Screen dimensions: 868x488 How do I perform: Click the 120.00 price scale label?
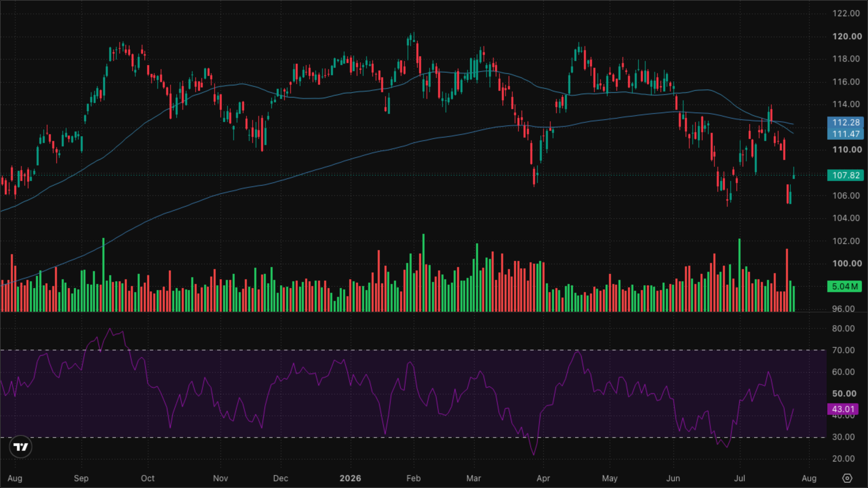pos(847,36)
